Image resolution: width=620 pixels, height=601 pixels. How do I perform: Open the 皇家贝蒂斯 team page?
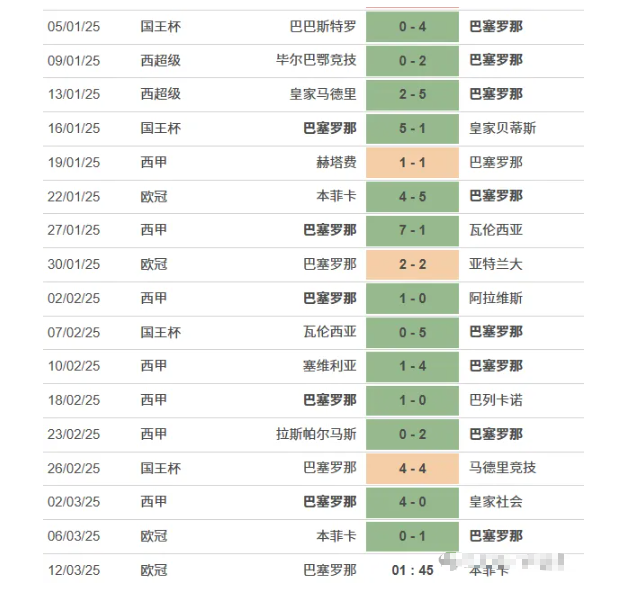click(x=502, y=128)
